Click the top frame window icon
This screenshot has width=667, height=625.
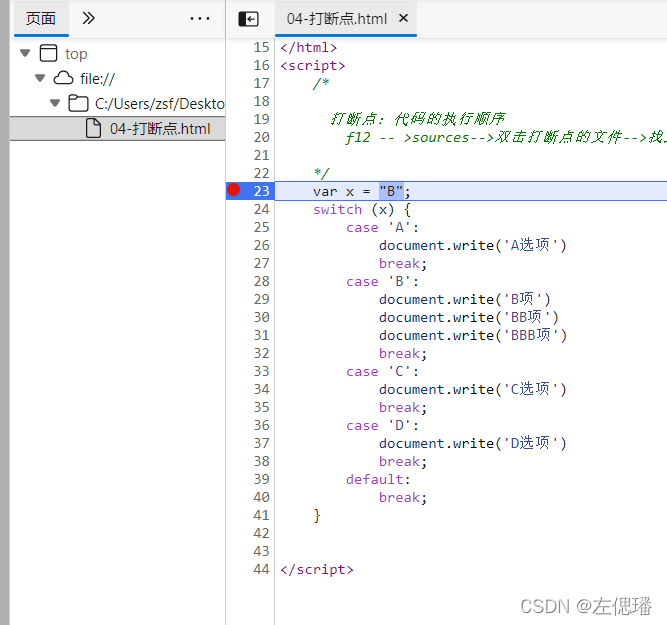coord(48,53)
